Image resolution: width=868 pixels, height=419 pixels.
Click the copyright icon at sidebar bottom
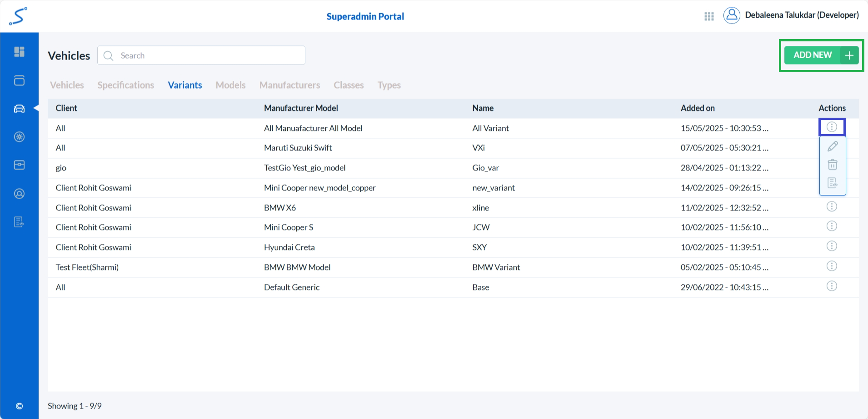(19, 406)
